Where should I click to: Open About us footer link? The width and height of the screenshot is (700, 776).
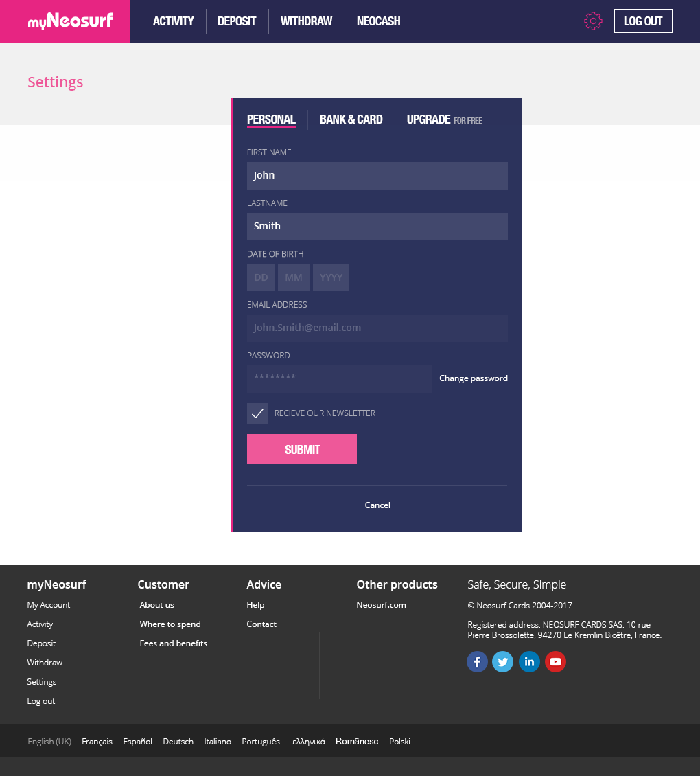click(x=157, y=605)
